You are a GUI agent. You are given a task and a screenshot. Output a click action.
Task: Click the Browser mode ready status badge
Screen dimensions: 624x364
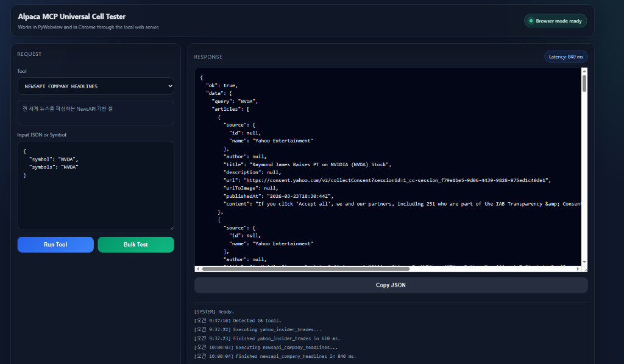(x=555, y=21)
